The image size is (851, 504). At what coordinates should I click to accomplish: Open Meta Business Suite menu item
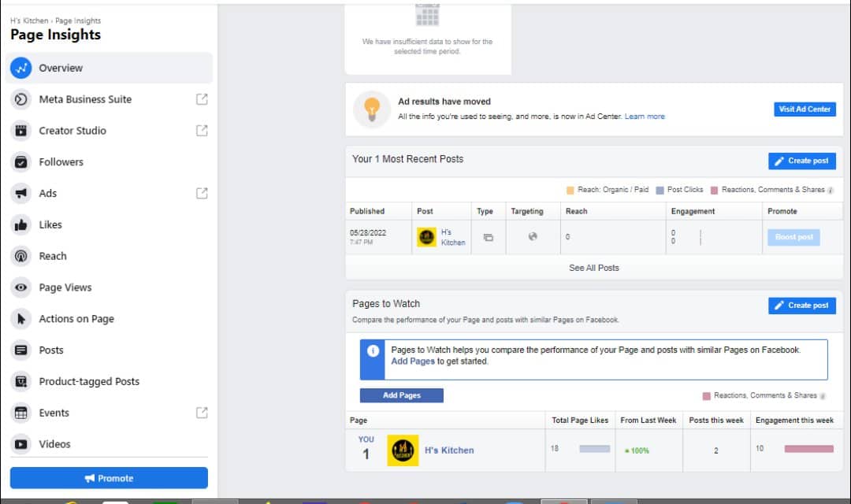tap(109, 99)
